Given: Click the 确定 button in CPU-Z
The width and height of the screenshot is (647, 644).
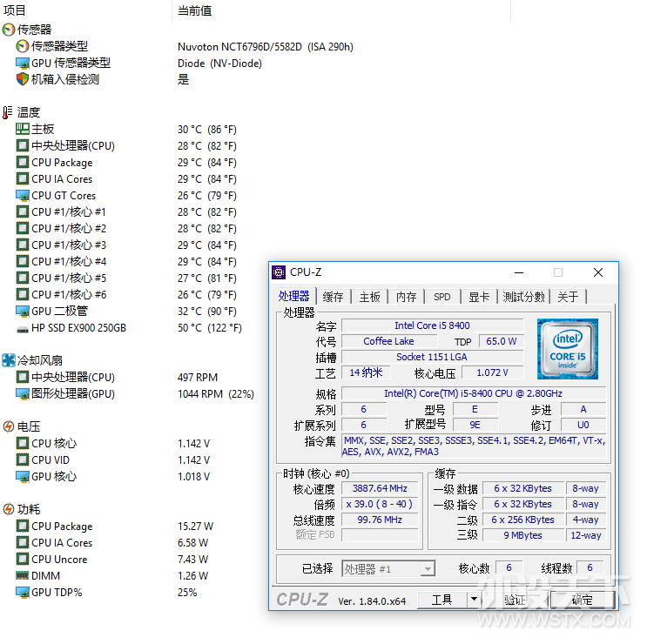Looking at the screenshot, I should pyautogui.click(x=583, y=600).
